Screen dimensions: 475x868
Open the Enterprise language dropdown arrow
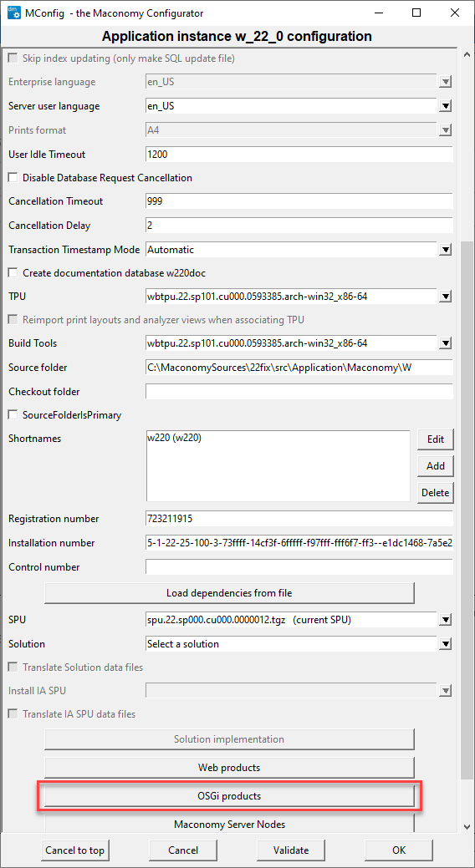pyautogui.click(x=445, y=82)
